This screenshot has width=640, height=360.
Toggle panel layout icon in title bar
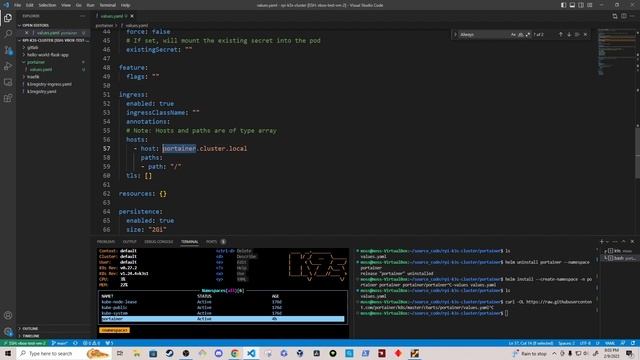point(572,5)
